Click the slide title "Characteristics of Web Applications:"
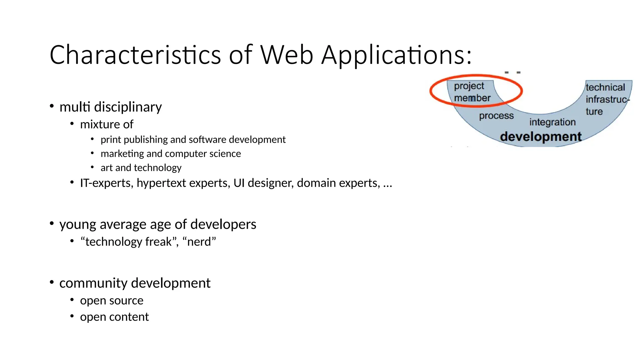644x362 pixels. 261,55
